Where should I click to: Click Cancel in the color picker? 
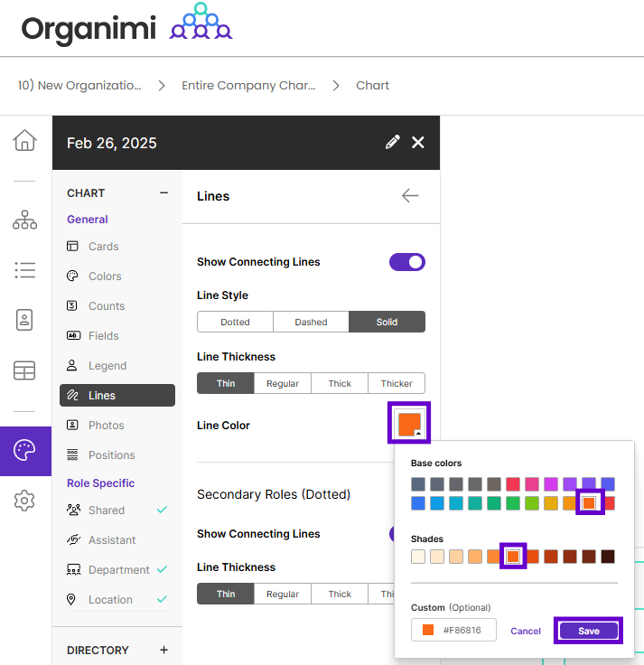(x=526, y=631)
